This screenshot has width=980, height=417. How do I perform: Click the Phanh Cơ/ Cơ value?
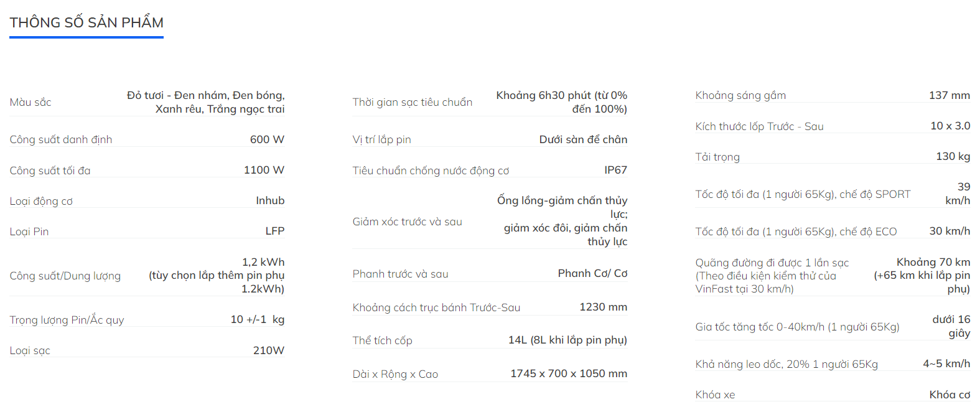[x=592, y=273]
